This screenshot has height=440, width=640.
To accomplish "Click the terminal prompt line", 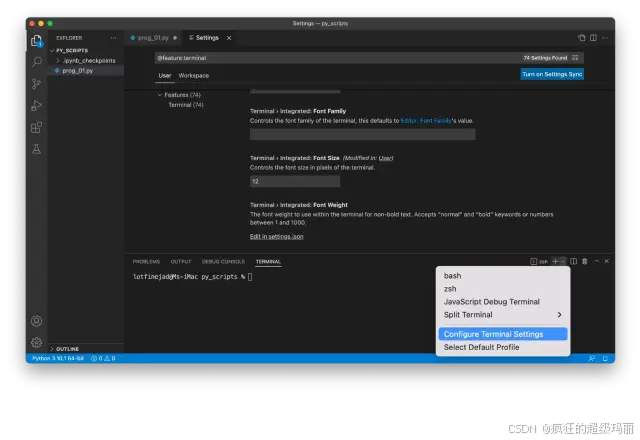I will 193,277.
